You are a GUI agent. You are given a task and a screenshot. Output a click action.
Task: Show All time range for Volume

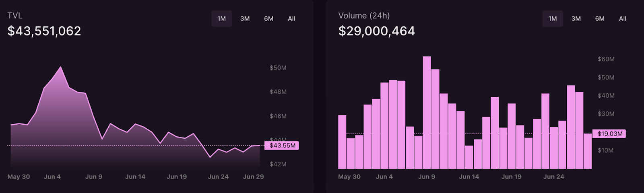623,18
